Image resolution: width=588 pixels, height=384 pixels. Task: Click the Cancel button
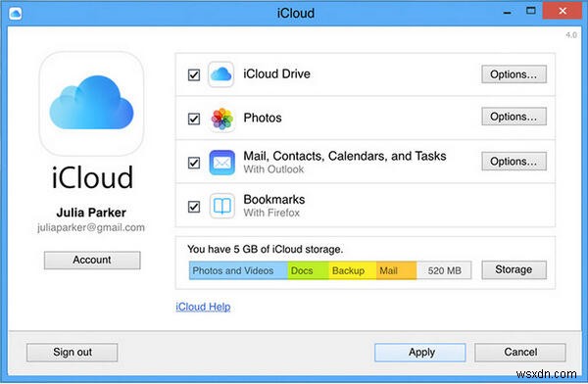pyautogui.click(x=520, y=352)
